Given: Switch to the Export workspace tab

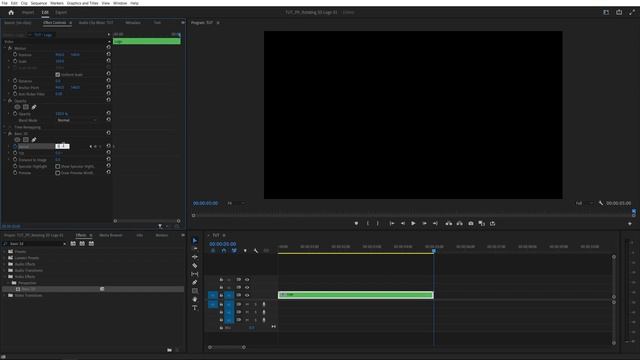Looking at the screenshot, I should [x=61, y=12].
